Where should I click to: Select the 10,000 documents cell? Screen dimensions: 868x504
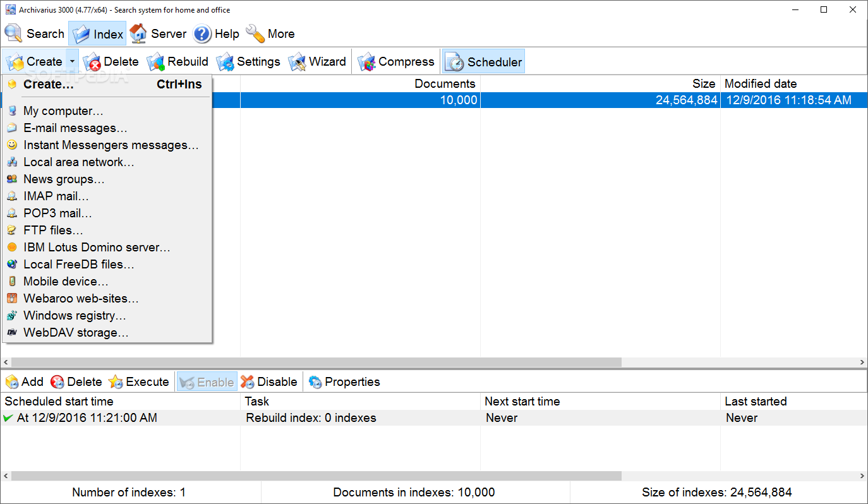coord(360,100)
